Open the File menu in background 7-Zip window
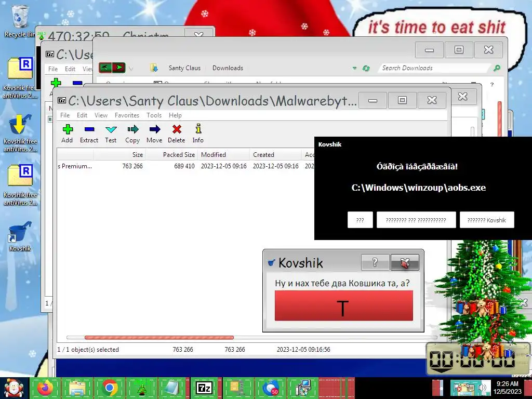This screenshot has height=399, width=532. click(x=53, y=69)
